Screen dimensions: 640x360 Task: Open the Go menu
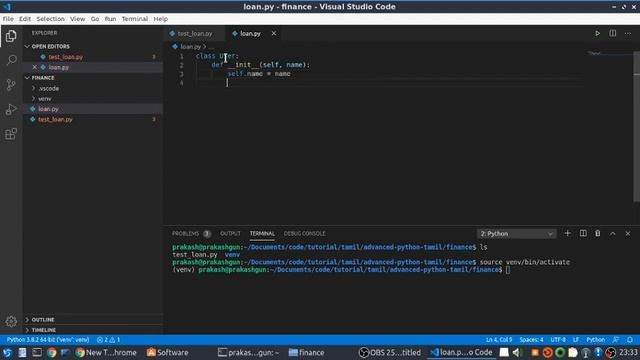click(95, 19)
